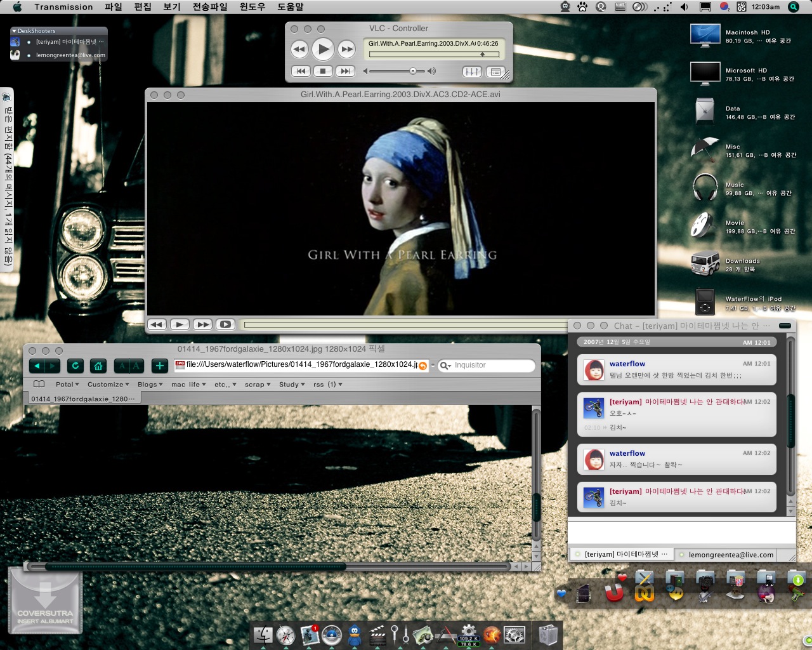
Task: Open the Macintosh HD desktop drive icon
Action: [705, 36]
